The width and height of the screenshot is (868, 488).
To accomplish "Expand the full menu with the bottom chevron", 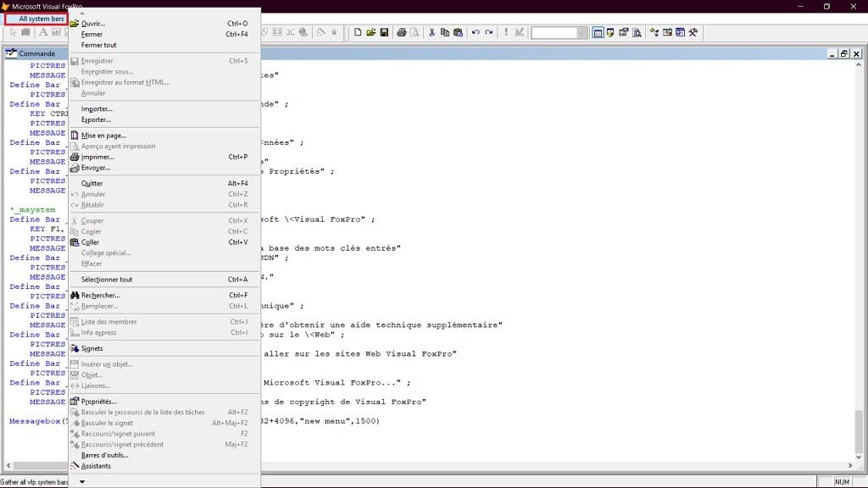I will pyautogui.click(x=81, y=481).
